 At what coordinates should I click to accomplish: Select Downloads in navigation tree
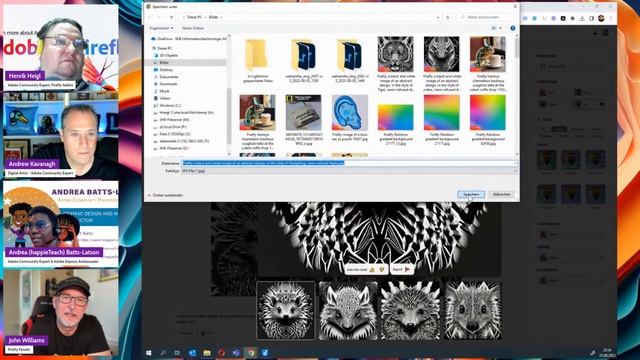[x=166, y=84]
